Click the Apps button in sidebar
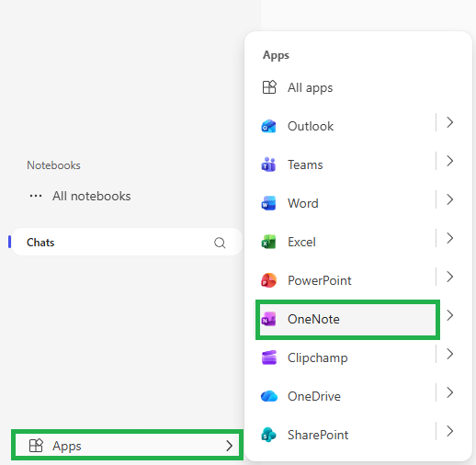This screenshot has width=476, height=465. (128, 446)
